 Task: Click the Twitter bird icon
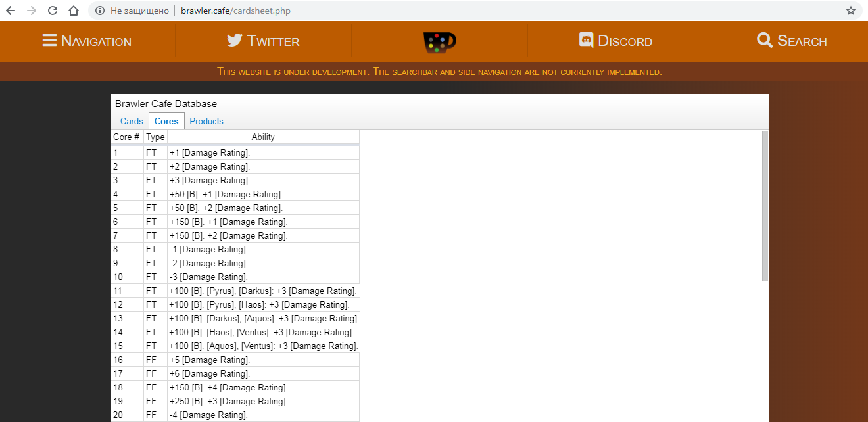coord(235,41)
